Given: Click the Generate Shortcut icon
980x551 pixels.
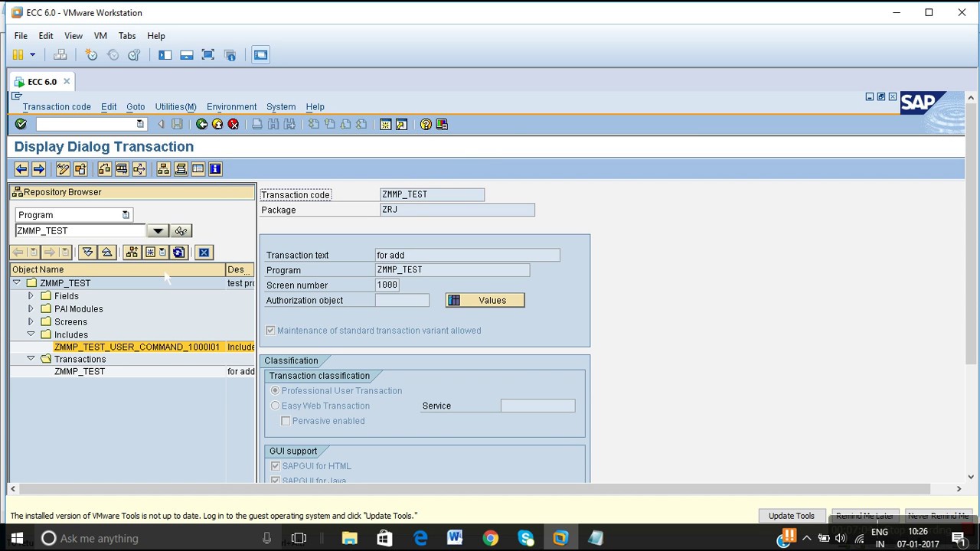Looking at the screenshot, I should [x=401, y=124].
